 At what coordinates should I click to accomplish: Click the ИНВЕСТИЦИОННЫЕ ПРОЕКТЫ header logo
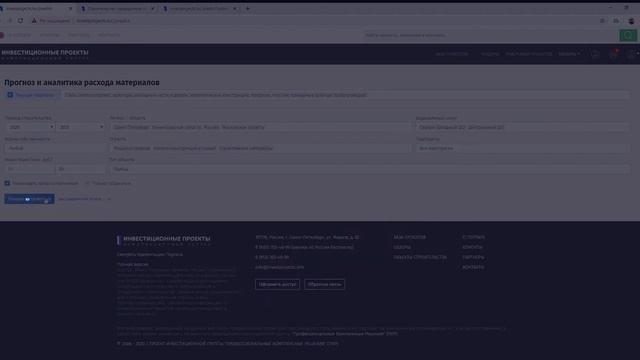45,54
